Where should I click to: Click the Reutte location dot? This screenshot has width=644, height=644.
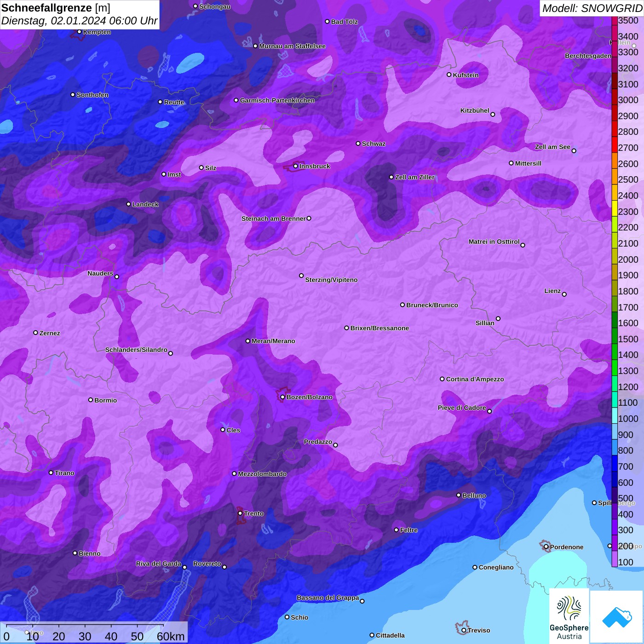160,102
